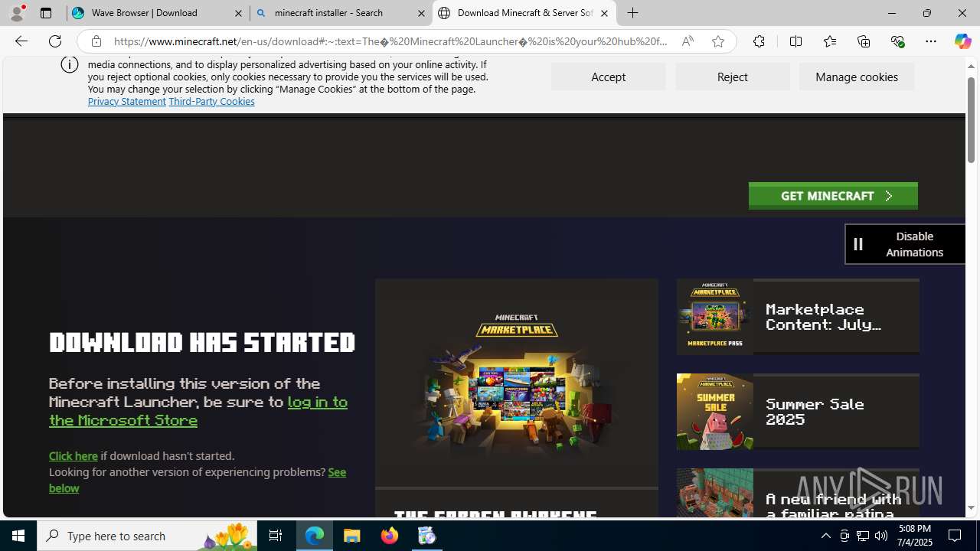Refresh the current page
This screenshot has width=980, height=551.
55,41
